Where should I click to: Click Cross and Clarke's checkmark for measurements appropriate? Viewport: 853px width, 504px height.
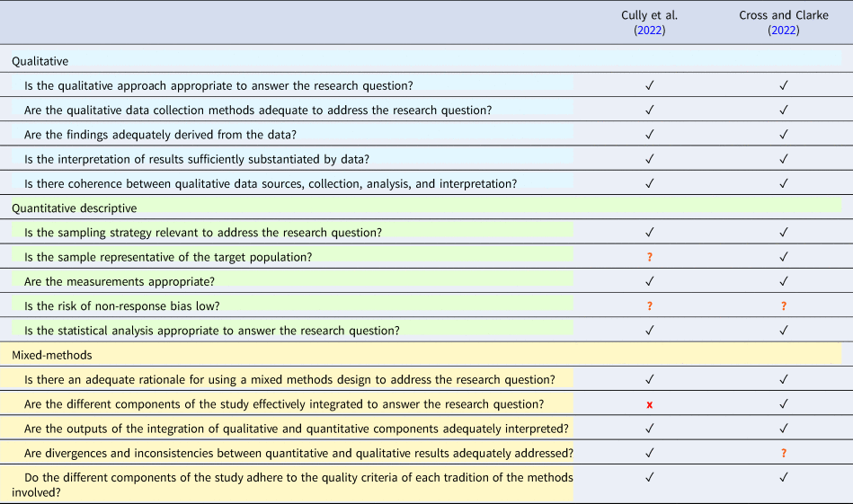pos(784,281)
